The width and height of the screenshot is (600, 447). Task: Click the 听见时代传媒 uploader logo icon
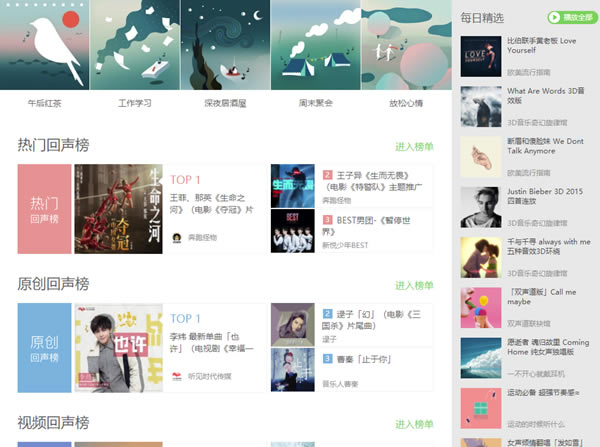point(176,377)
